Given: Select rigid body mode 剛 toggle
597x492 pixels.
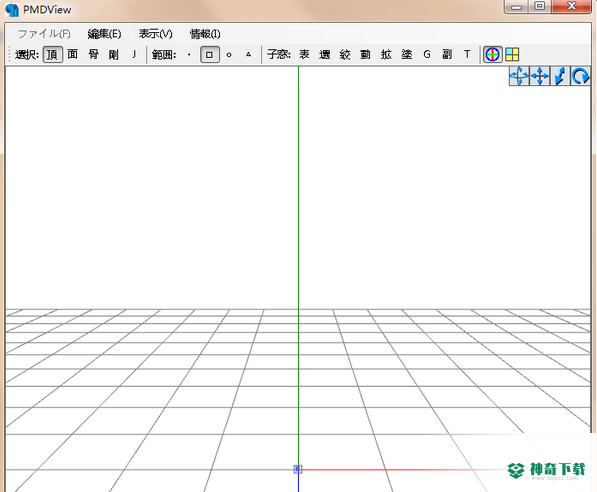Looking at the screenshot, I should pos(113,54).
